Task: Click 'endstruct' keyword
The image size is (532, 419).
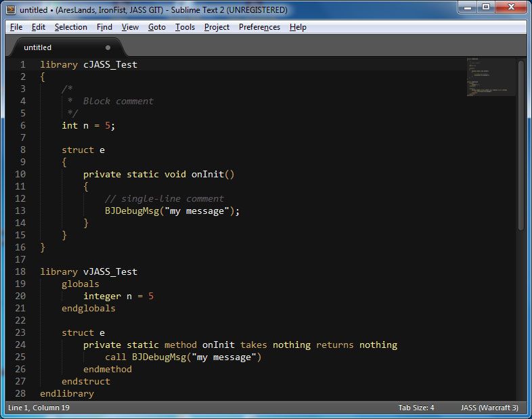Action: pyautogui.click(x=86, y=381)
